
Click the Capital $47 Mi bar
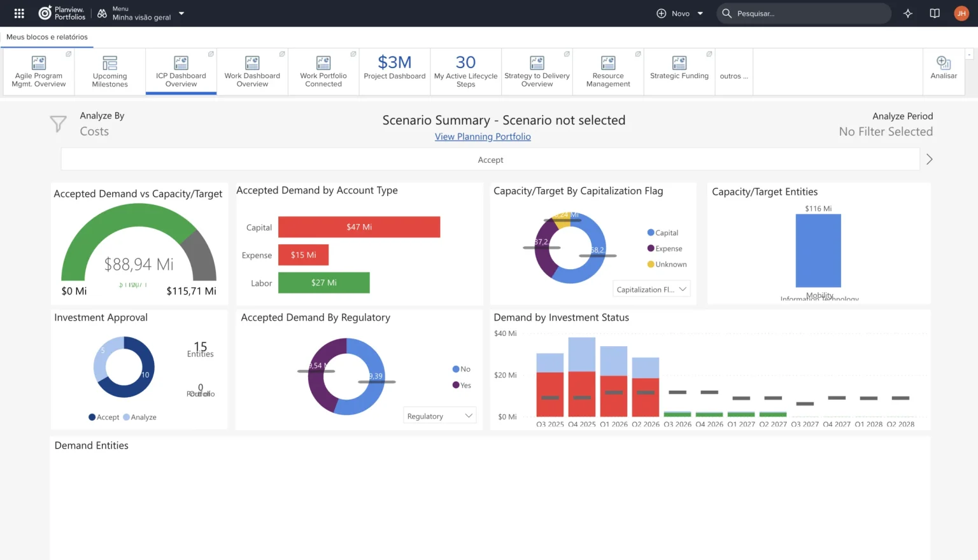point(359,227)
